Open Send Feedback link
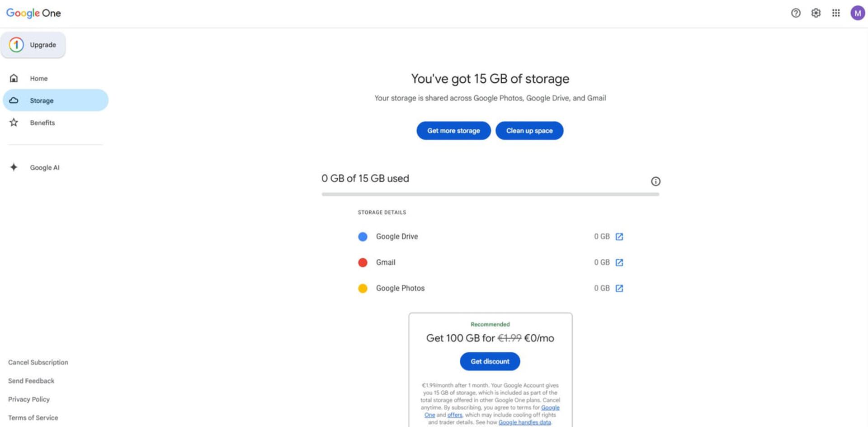Screen dimensions: 868x427 pos(31,381)
